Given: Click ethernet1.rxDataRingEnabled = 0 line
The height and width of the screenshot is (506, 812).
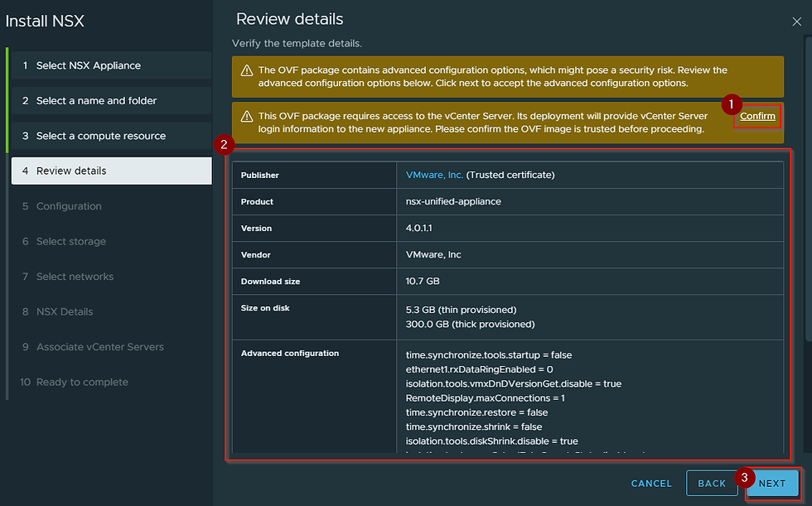Looking at the screenshot, I should pyautogui.click(x=479, y=369).
